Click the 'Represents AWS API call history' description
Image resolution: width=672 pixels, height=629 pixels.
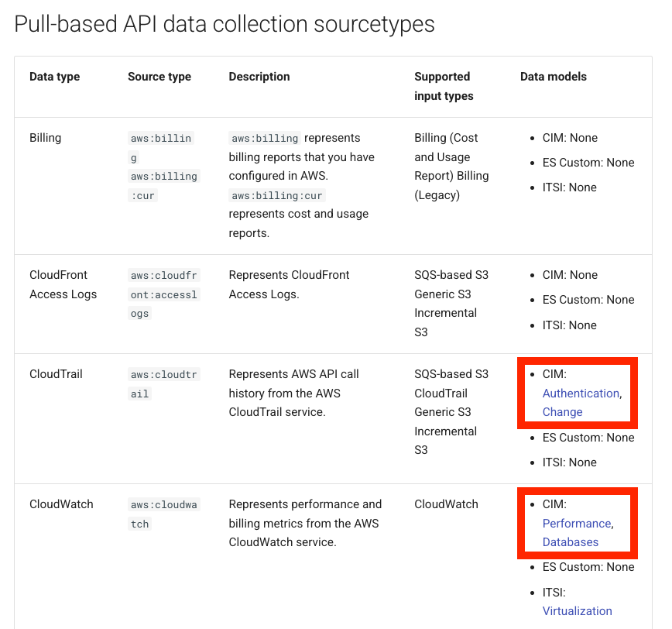pyautogui.click(x=293, y=394)
